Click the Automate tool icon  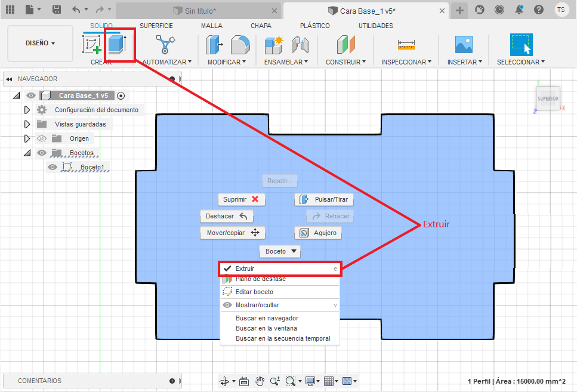pyautogui.click(x=166, y=45)
